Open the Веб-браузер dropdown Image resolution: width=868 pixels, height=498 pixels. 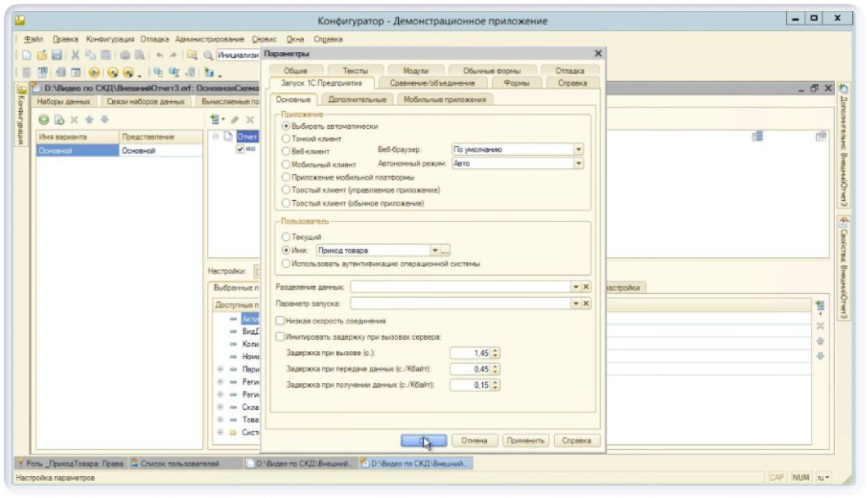(x=578, y=149)
